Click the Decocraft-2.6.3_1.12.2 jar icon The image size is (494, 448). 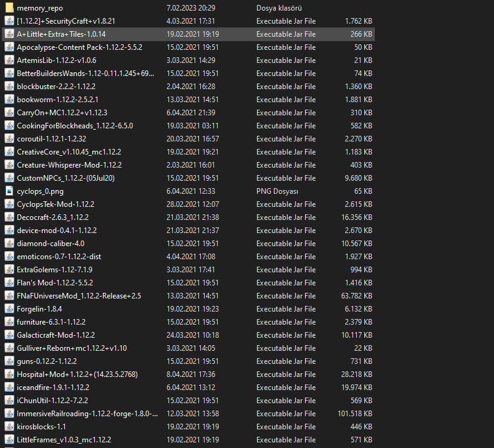(x=9, y=217)
